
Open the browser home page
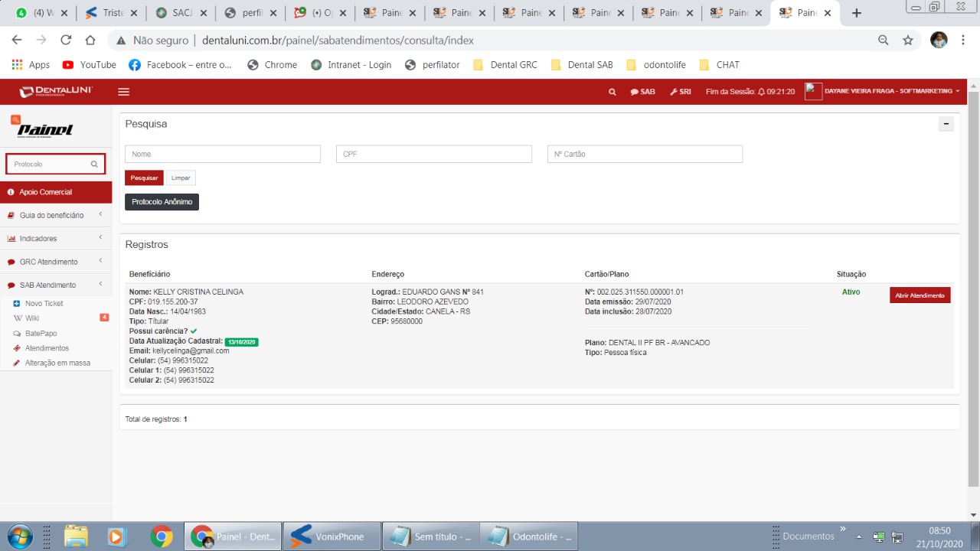tap(90, 40)
